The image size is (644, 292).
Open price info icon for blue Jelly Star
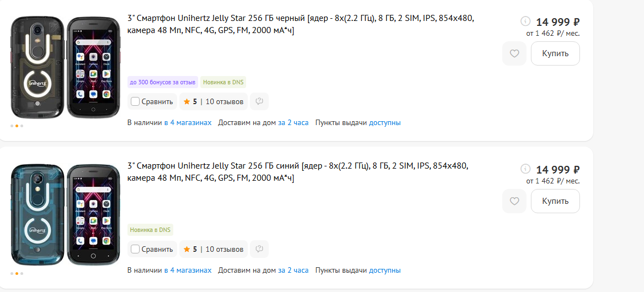tap(525, 169)
